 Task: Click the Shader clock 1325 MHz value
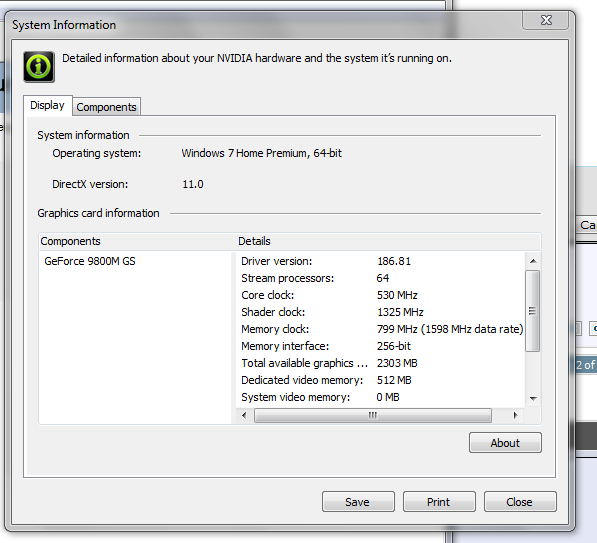(400, 312)
